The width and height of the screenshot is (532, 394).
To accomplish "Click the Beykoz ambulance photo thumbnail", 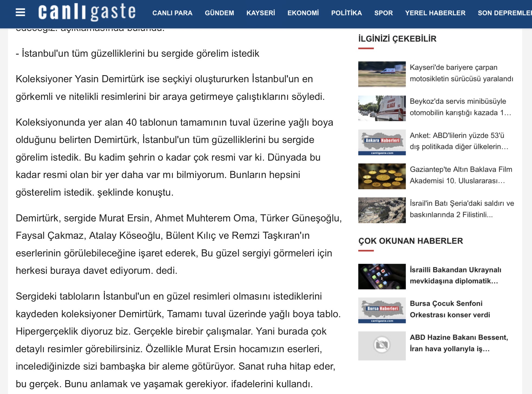I will pyautogui.click(x=382, y=108).
